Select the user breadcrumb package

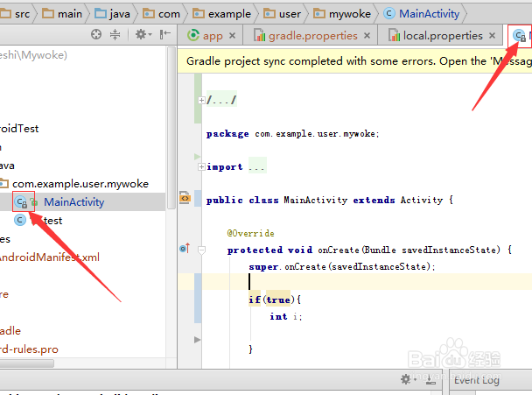(x=283, y=14)
